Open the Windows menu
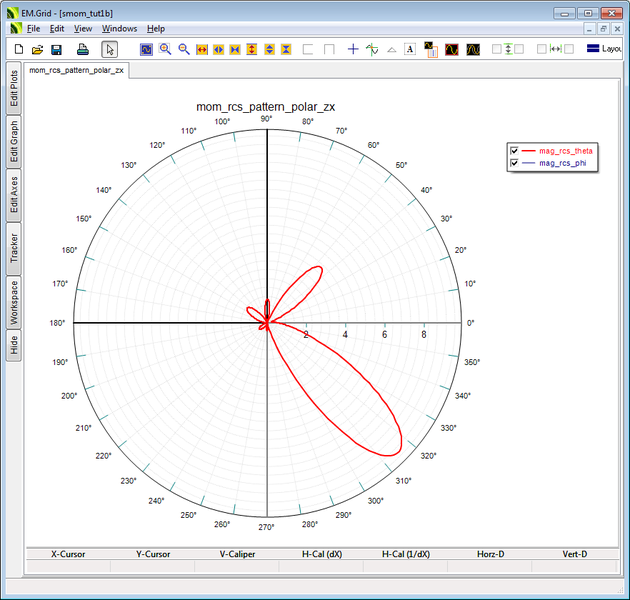 point(119,29)
